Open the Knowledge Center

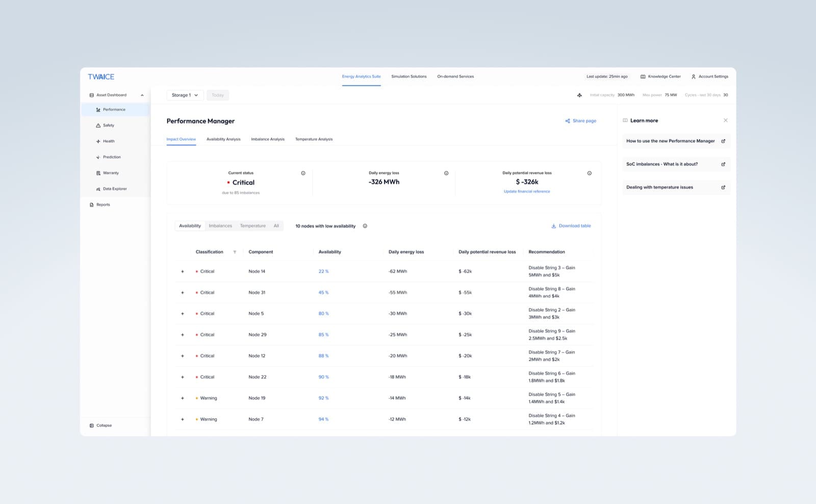point(660,76)
